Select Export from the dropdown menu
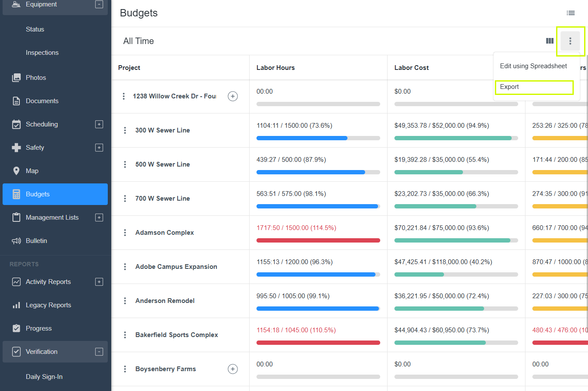Screen dimensions: 588x391 (x=509, y=87)
